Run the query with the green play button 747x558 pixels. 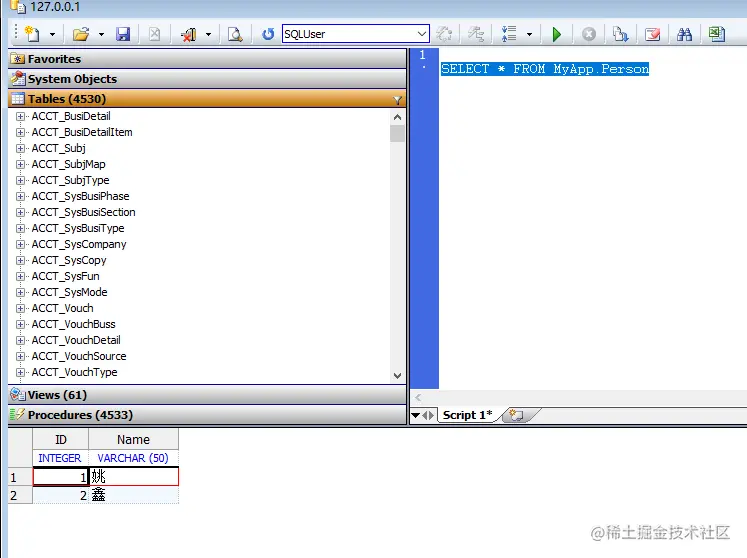556,34
